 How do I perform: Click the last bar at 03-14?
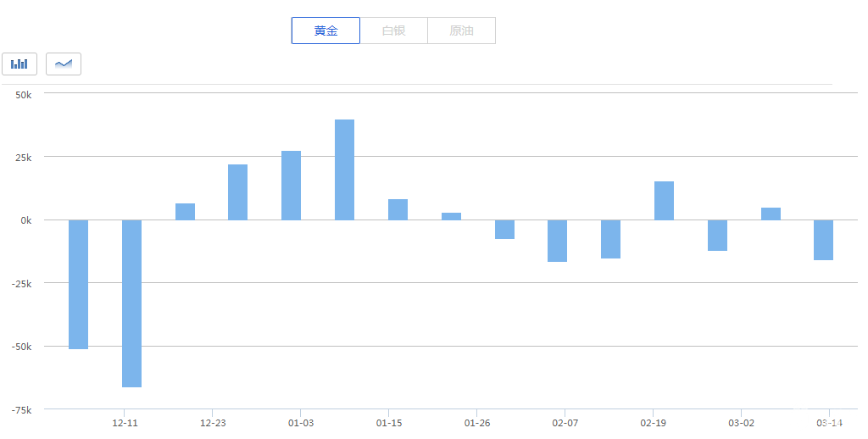pos(823,240)
